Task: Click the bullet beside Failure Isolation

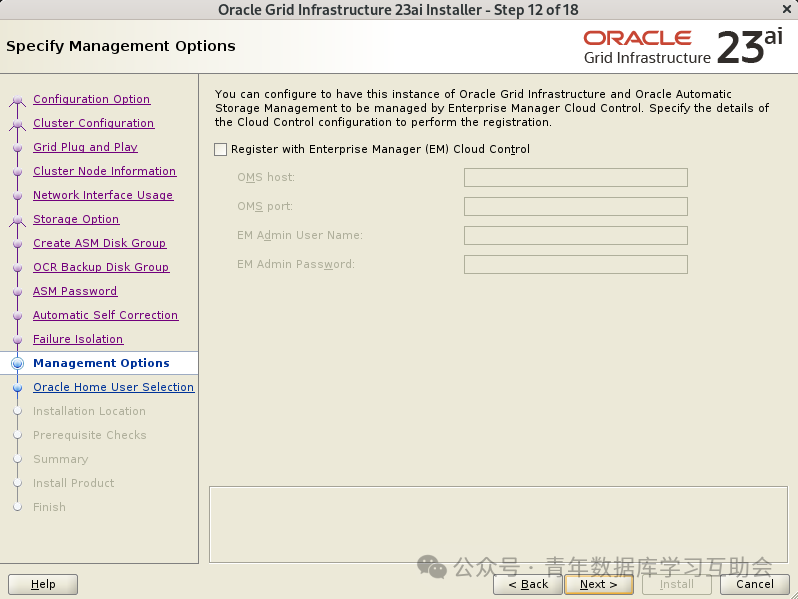Action: [x=18, y=339]
